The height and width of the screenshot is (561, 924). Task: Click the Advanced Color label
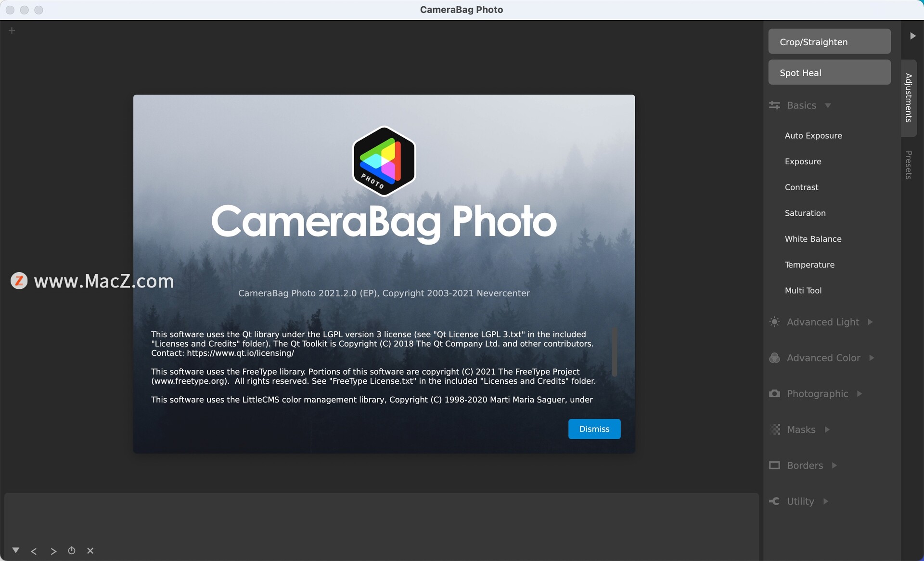tap(823, 358)
